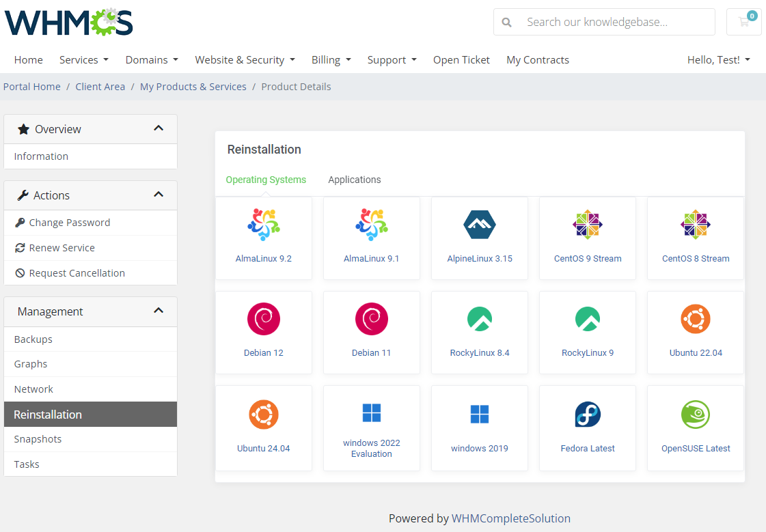The image size is (766, 532).
Task: Select the Fedora Latest logo
Action: pyautogui.click(x=588, y=415)
